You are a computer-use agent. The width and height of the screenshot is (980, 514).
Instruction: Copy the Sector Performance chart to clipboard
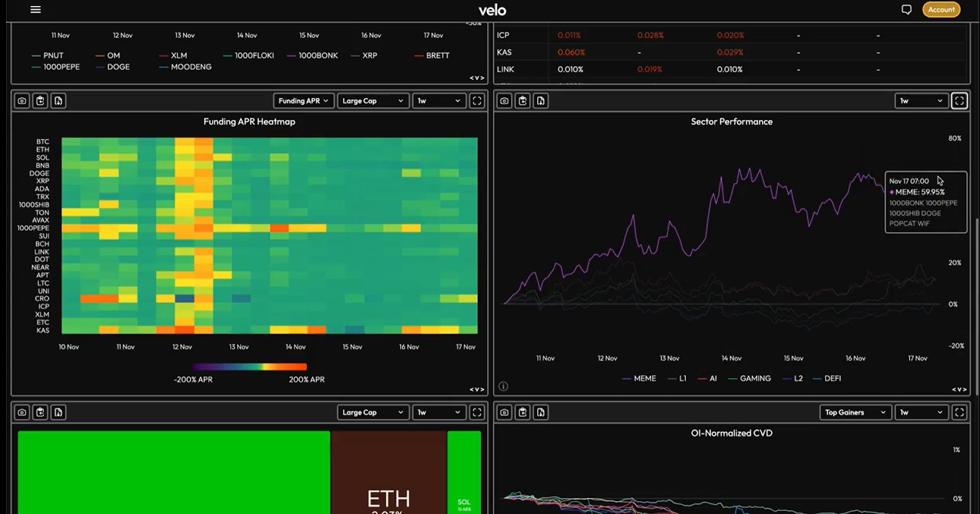(522, 101)
